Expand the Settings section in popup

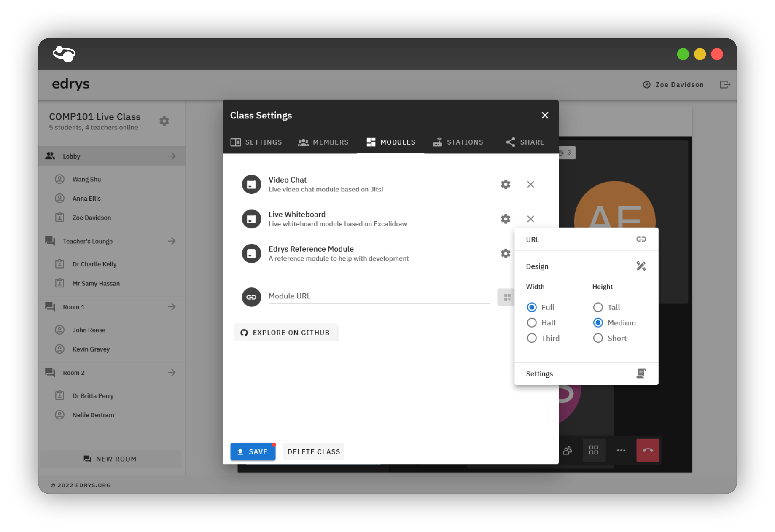pos(586,373)
